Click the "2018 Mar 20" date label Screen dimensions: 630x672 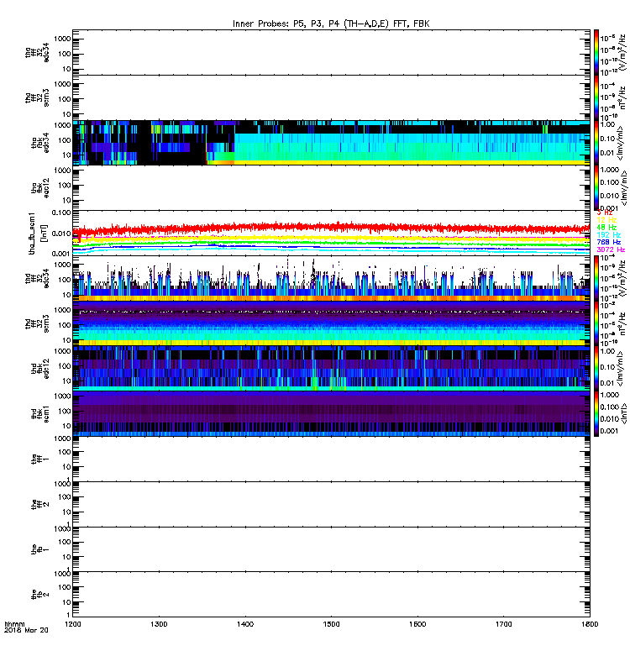[26, 631]
